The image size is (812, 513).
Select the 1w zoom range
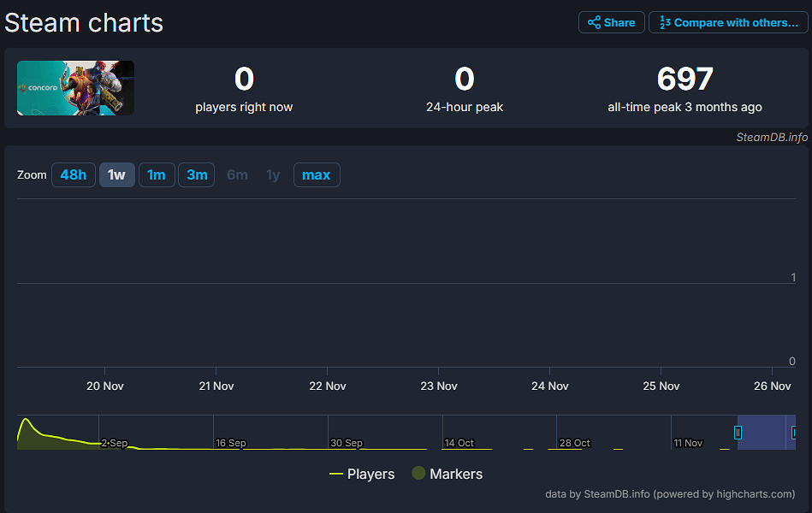[x=116, y=175]
